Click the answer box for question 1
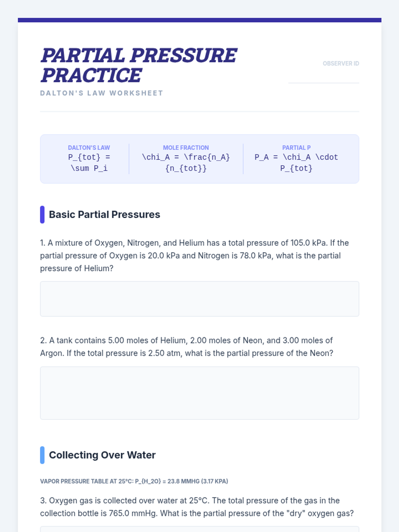This screenshot has height=532, width=399. click(x=199, y=299)
